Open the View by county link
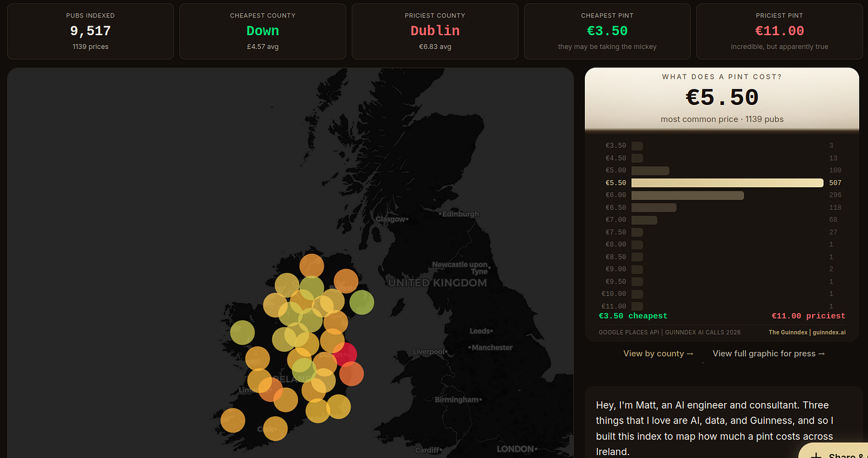 [659, 354]
